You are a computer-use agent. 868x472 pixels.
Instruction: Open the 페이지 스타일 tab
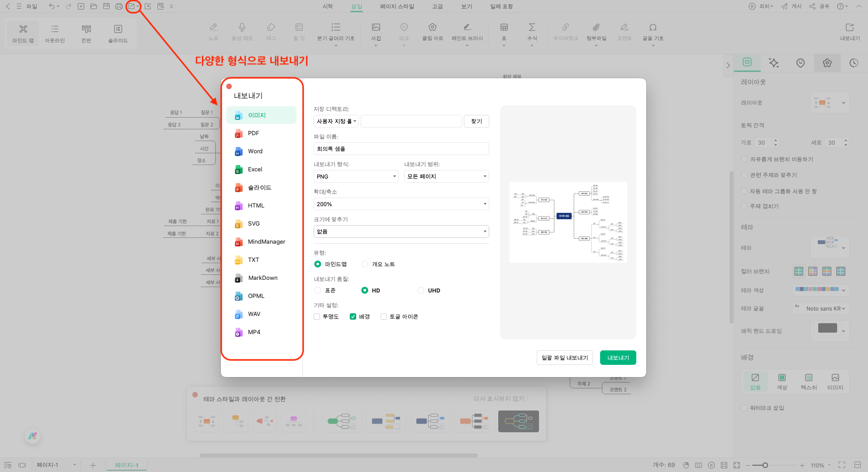(397, 6)
